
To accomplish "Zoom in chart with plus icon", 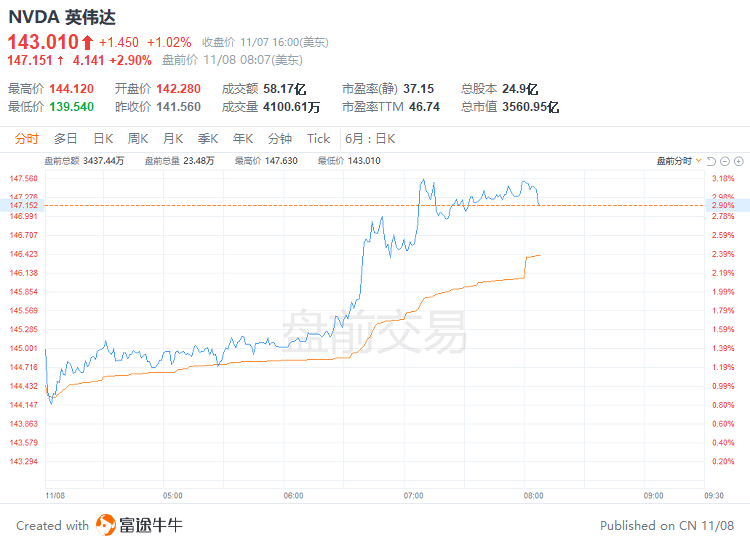I will tap(739, 161).
